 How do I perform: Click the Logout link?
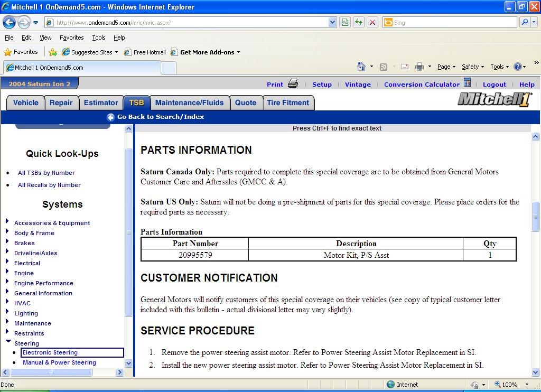(494, 85)
